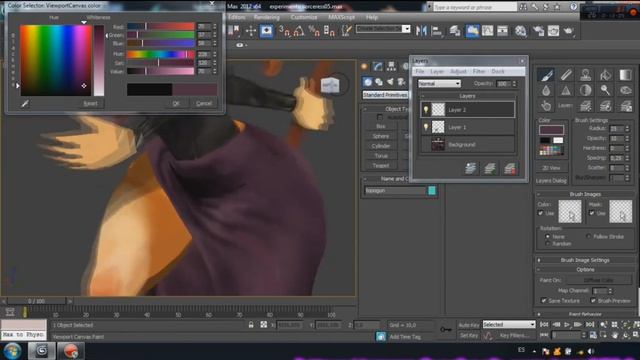Click the Teapot primitive button

(381, 166)
